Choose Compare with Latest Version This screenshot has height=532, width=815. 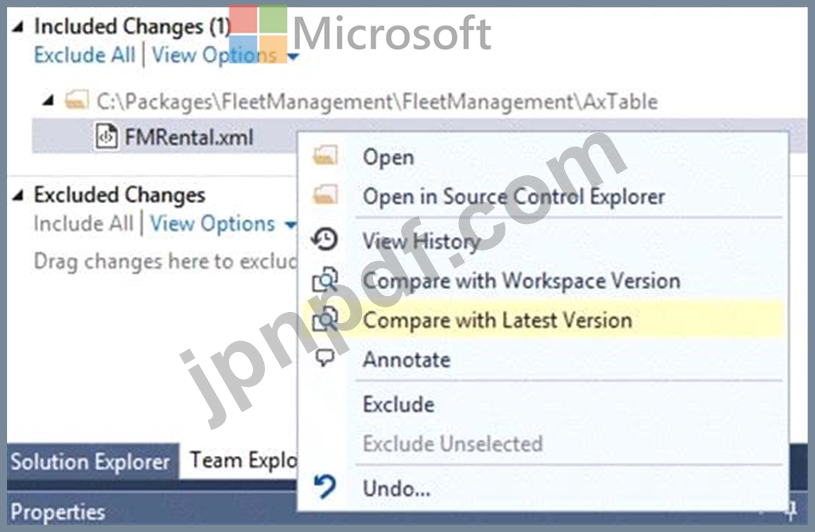pos(497,320)
